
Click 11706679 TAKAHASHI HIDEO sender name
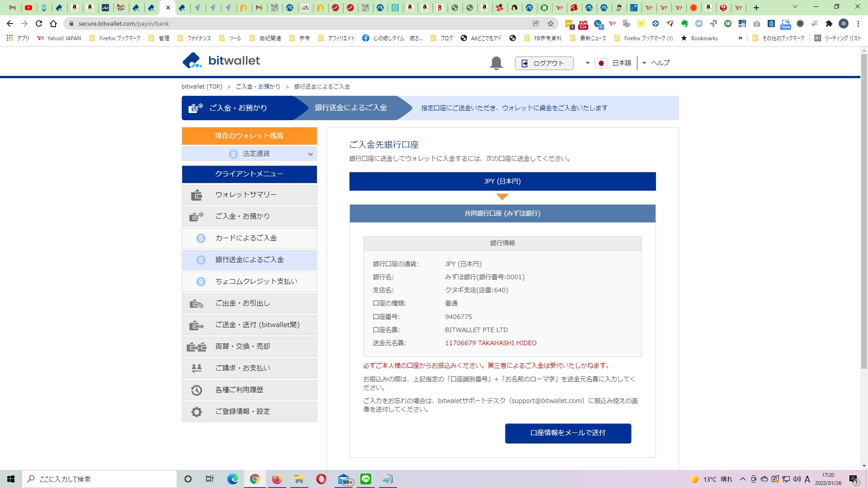[491, 343]
